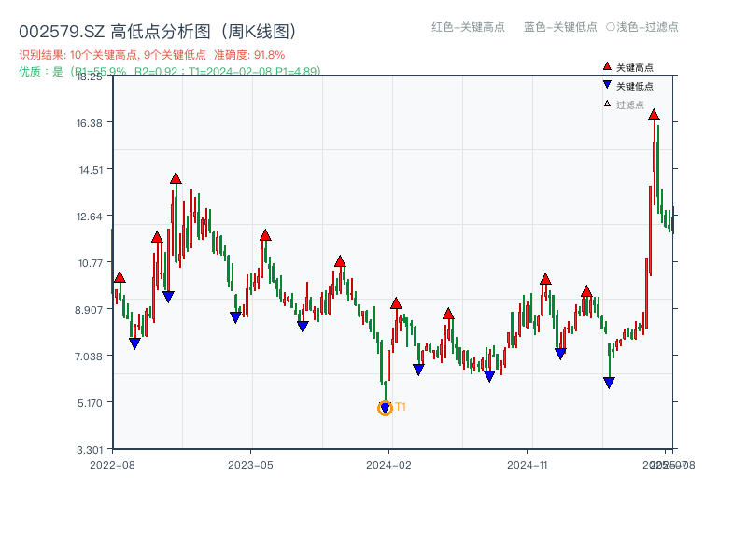This screenshot has height=560, width=747.
Task: Select the first red triangle marker on the chart
Action: (x=120, y=277)
